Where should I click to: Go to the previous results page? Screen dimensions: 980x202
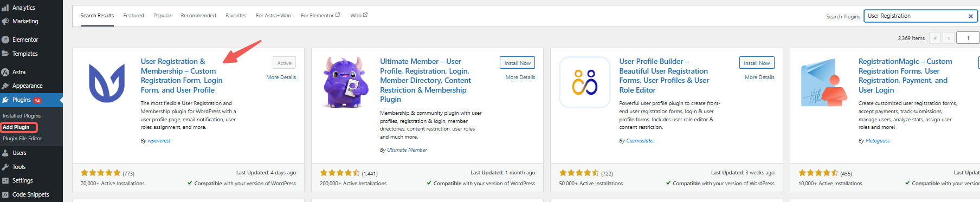click(x=949, y=38)
